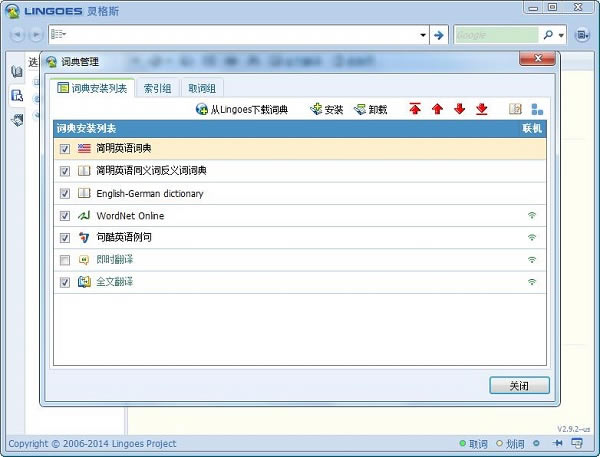This screenshot has height=457, width=600.
Task: Click the US flag icon of 简明英语词典
Action: click(84, 149)
